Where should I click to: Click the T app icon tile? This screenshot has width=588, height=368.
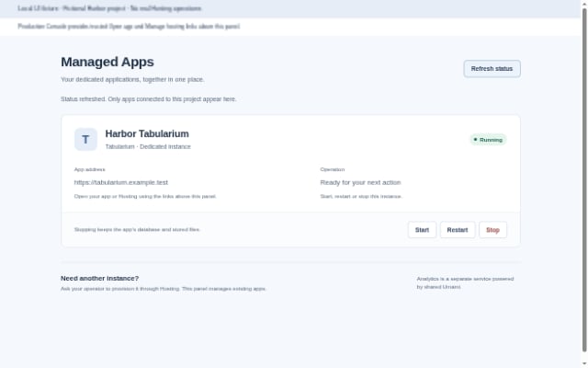(x=85, y=139)
